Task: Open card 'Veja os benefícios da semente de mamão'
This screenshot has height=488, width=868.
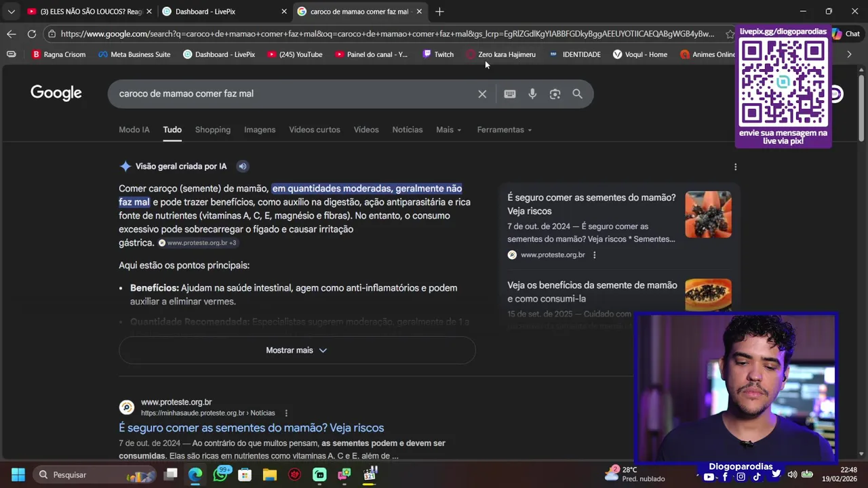Action: point(592,292)
